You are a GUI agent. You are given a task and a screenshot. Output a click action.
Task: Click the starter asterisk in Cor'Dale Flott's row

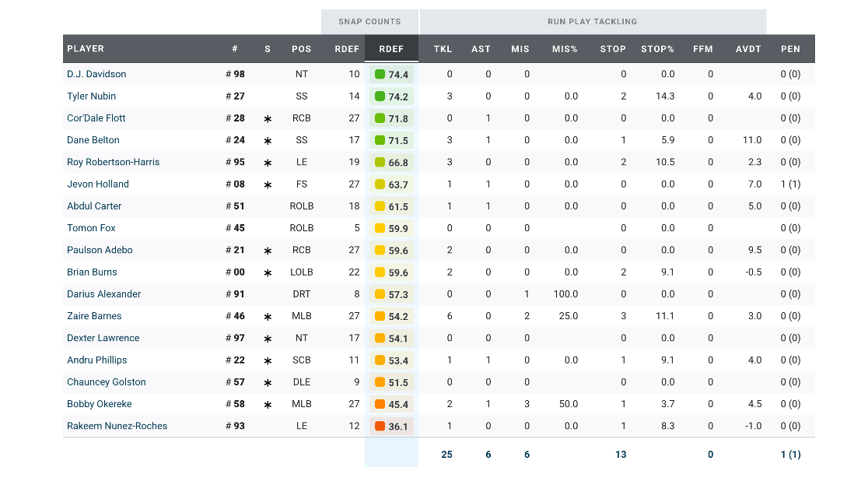click(268, 119)
